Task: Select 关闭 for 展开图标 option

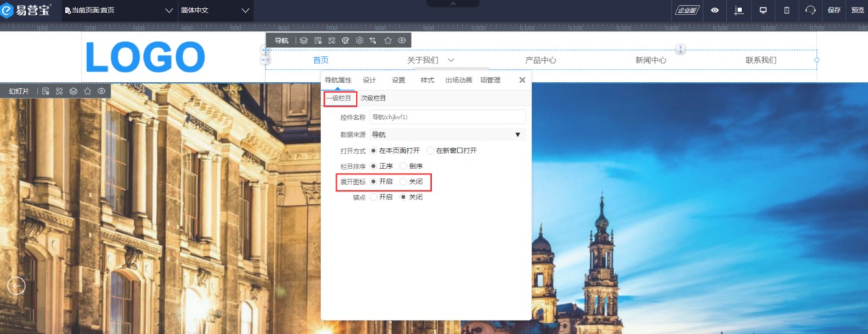Action: pos(404,181)
